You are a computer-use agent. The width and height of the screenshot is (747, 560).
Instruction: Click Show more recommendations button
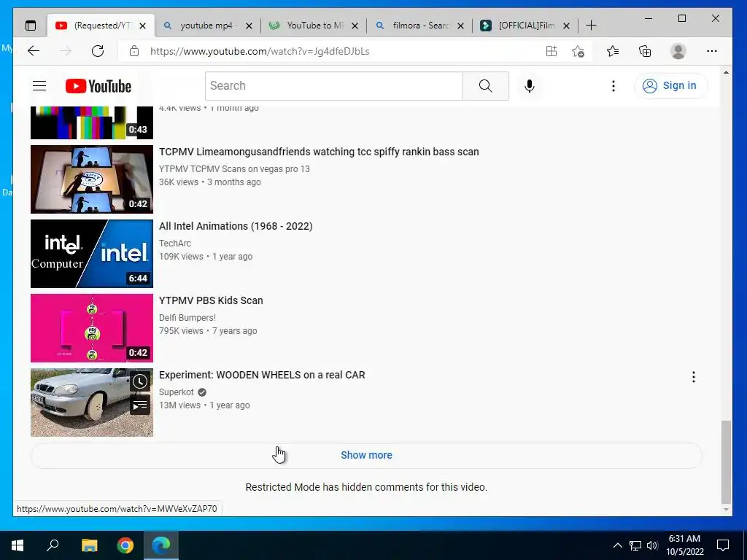pyautogui.click(x=366, y=455)
